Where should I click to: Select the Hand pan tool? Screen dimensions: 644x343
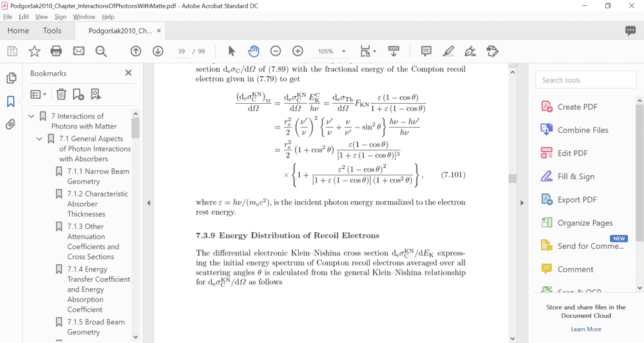pyautogui.click(x=254, y=51)
